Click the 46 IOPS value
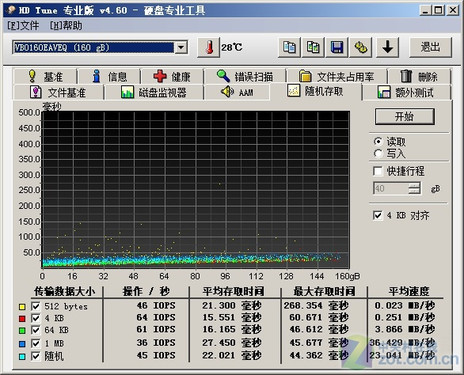Screen dimensions: 464x375 point(156,305)
